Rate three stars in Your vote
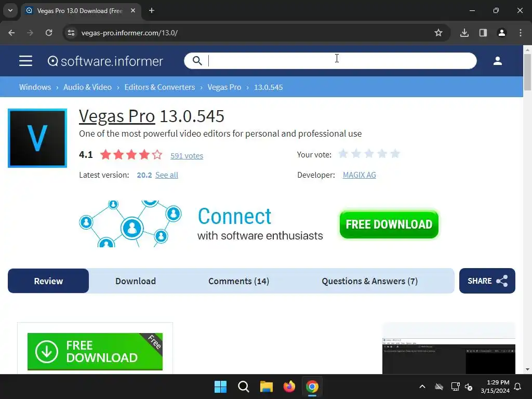Image resolution: width=532 pixels, height=399 pixels. (x=369, y=154)
